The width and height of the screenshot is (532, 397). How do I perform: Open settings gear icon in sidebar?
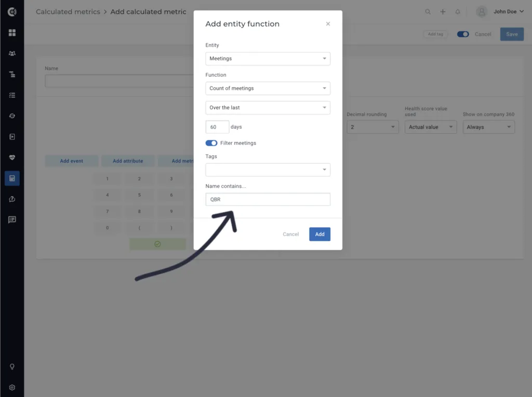pyautogui.click(x=12, y=388)
